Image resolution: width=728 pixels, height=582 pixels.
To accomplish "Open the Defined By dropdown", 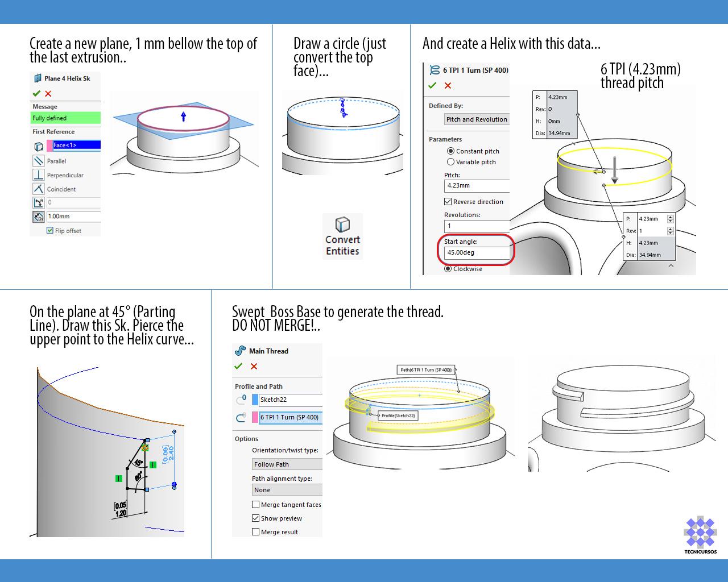I will click(477, 119).
